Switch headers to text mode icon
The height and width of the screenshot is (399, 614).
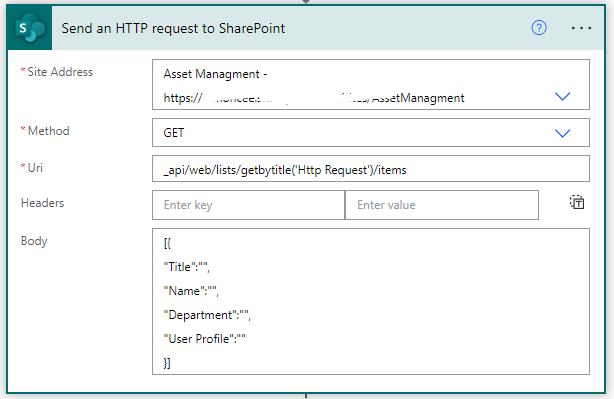tap(577, 202)
